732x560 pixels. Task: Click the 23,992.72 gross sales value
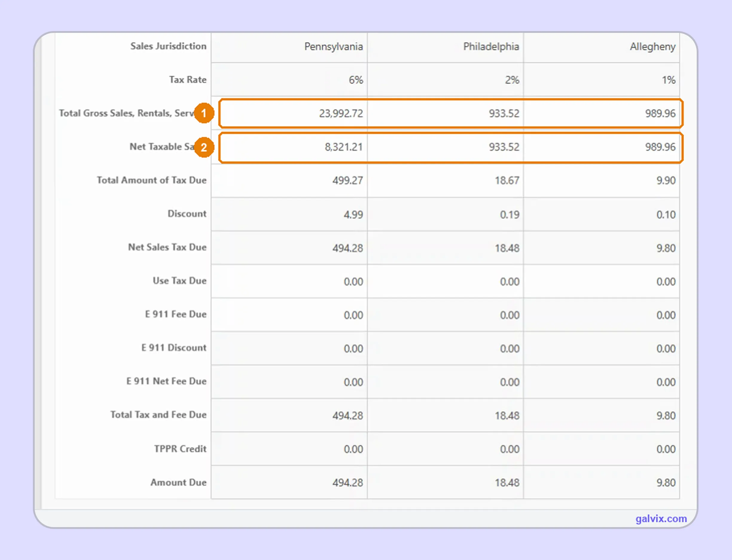pos(341,113)
